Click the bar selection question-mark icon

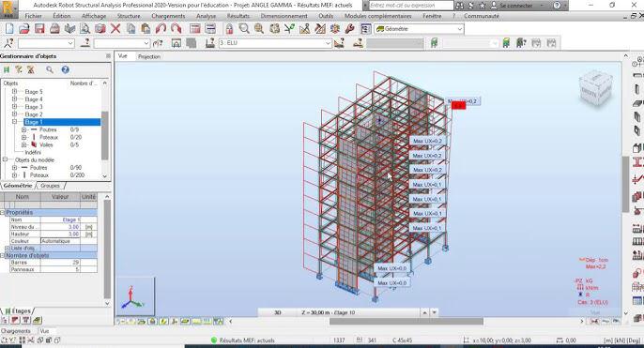(85, 43)
